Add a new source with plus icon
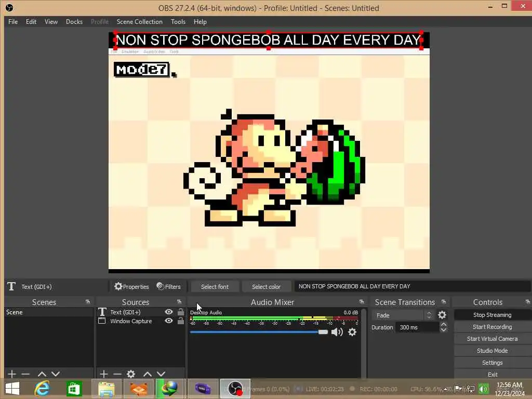Screen dimensions: 532x399 [x=104, y=374]
